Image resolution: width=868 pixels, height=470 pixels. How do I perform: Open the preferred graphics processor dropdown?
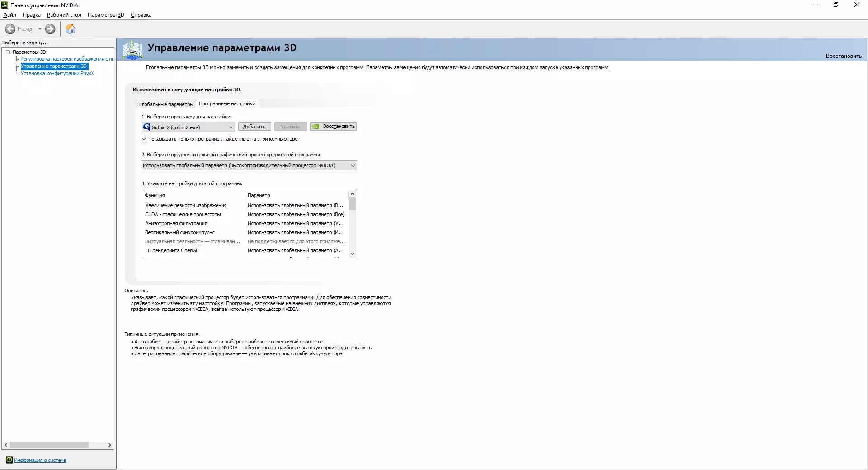click(x=249, y=165)
